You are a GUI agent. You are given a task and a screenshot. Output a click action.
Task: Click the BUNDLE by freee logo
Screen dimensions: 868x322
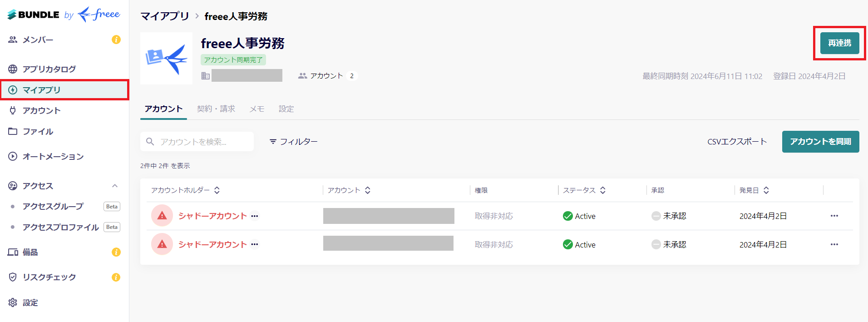coord(63,15)
